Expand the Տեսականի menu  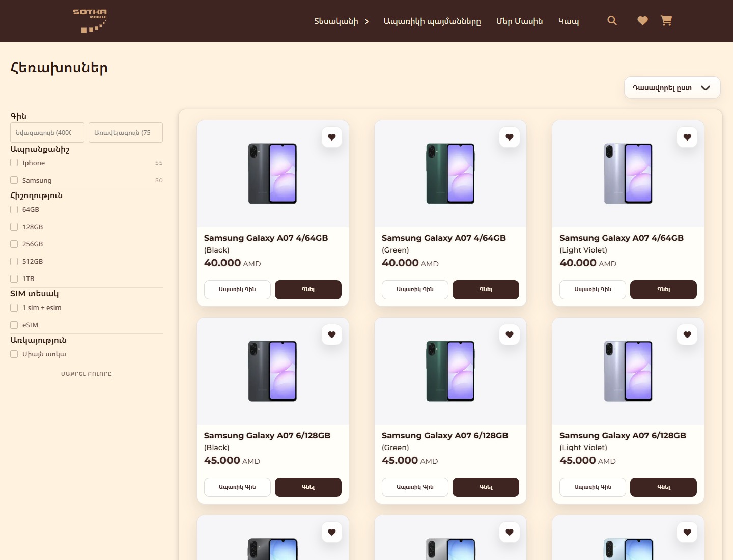tap(341, 21)
